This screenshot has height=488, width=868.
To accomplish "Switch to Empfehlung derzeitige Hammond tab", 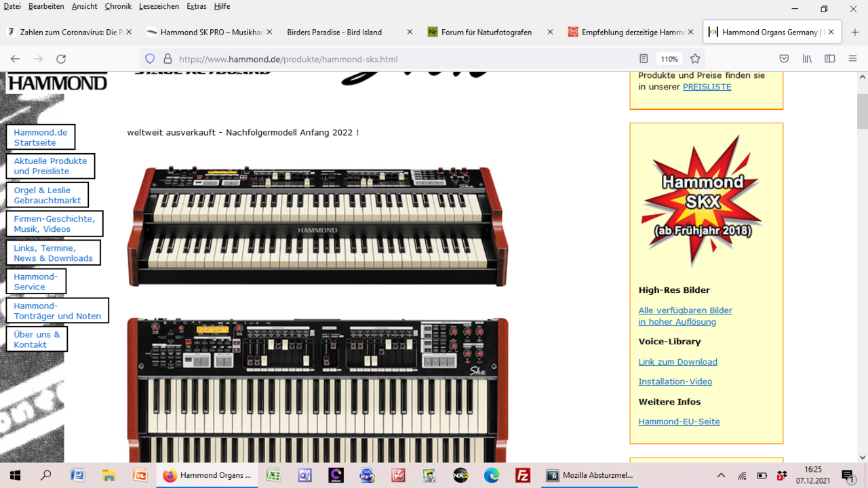I will pyautogui.click(x=631, y=32).
